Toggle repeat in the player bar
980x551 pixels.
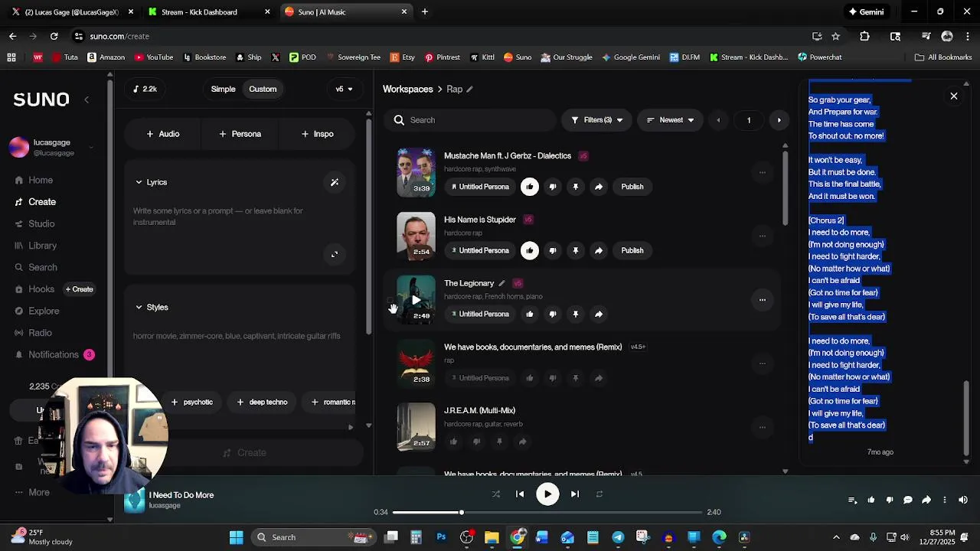[x=599, y=494]
